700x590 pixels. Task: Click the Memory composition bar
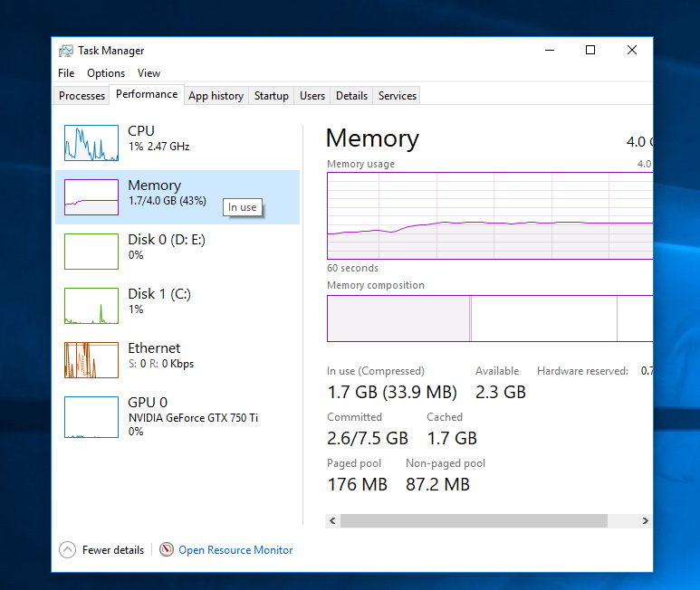click(x=489, y=319)
